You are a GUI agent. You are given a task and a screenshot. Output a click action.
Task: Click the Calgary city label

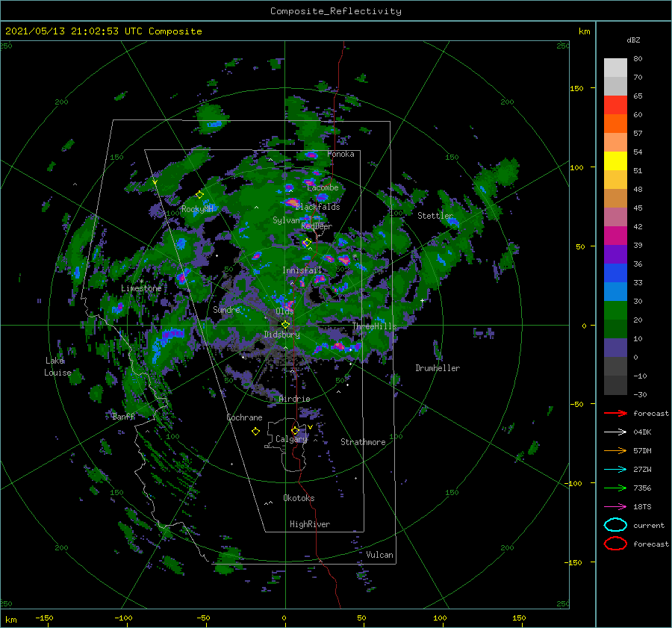point(291,439)
